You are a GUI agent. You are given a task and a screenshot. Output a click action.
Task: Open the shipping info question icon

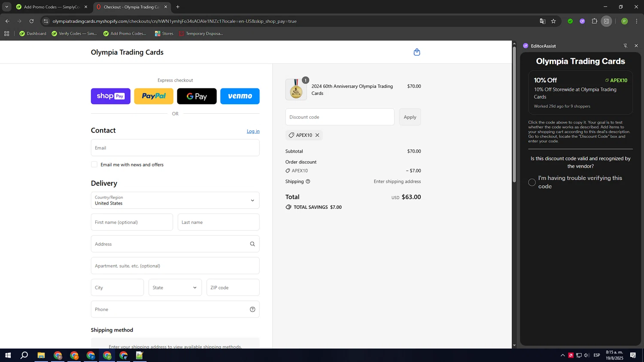[308, 181]
